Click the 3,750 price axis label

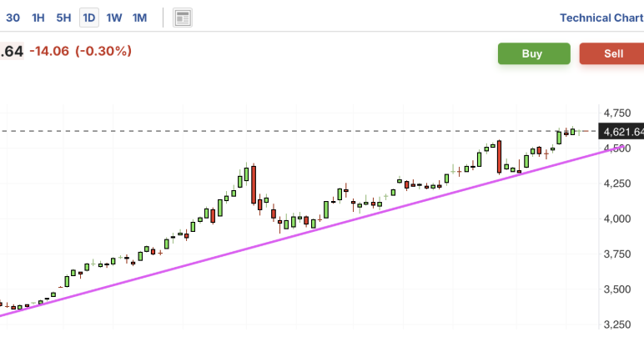(618, 254)
